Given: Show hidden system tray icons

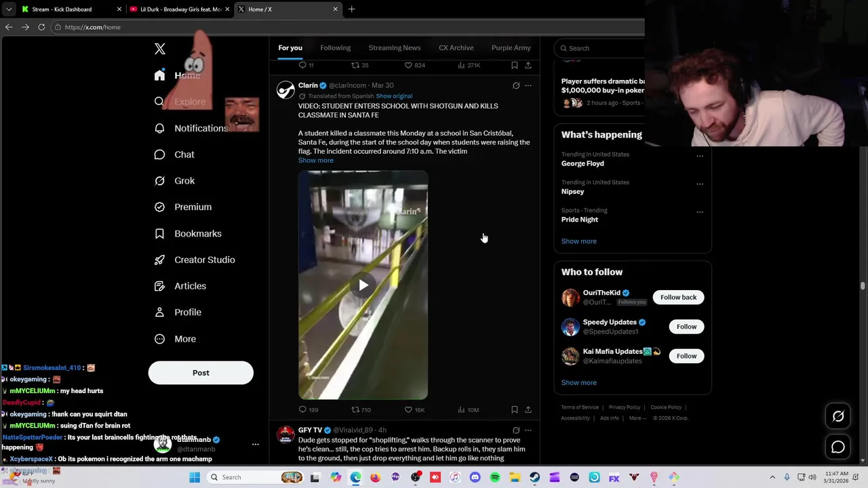Looking at the screenshot, I should tap(772, 477).
